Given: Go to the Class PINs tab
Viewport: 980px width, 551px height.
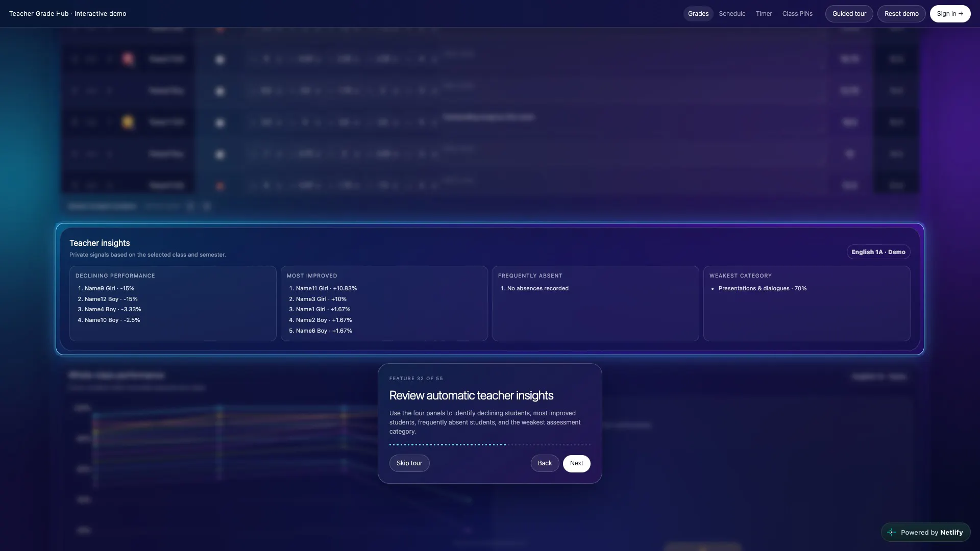Looking at the screenshot, I should pyautogui.click(x=797, y=14).
